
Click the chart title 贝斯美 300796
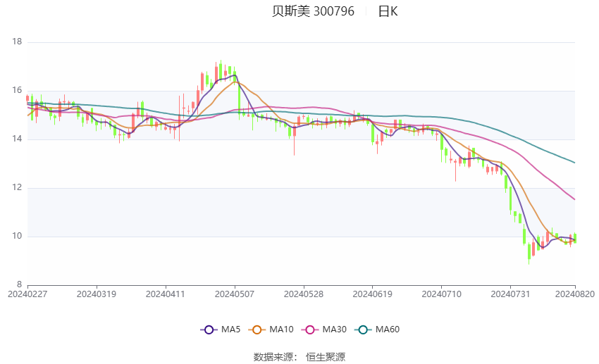[314, 11]
